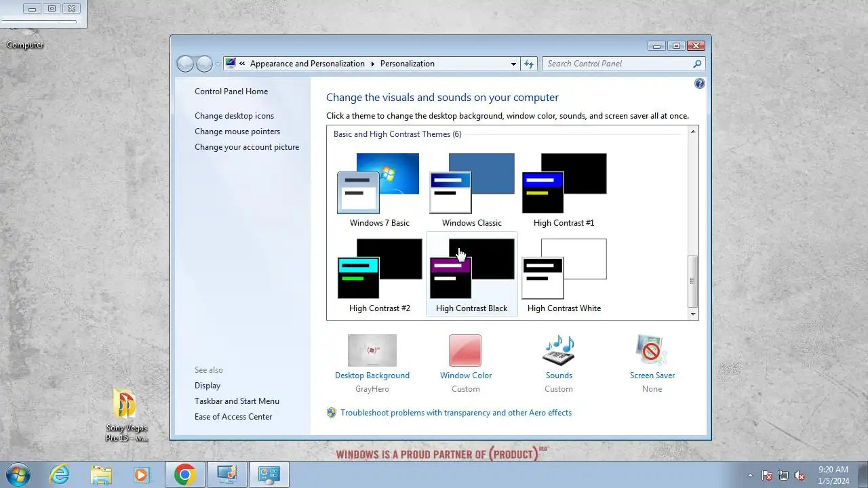
Task: Open the Help question mark icon
Action: [x=700, y=83]
